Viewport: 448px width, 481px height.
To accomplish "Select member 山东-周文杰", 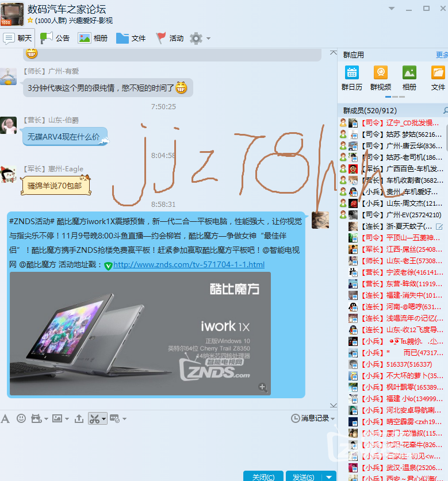I will (393, 203).
